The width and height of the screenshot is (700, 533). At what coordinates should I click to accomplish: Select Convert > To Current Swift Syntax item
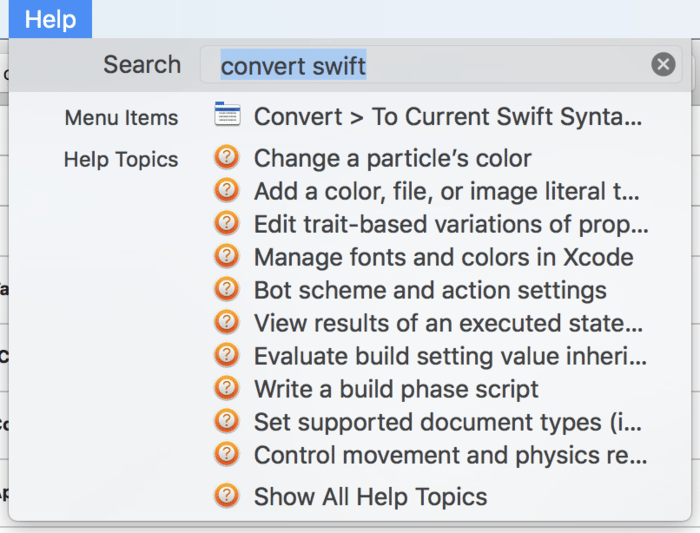tap(447, 117)
